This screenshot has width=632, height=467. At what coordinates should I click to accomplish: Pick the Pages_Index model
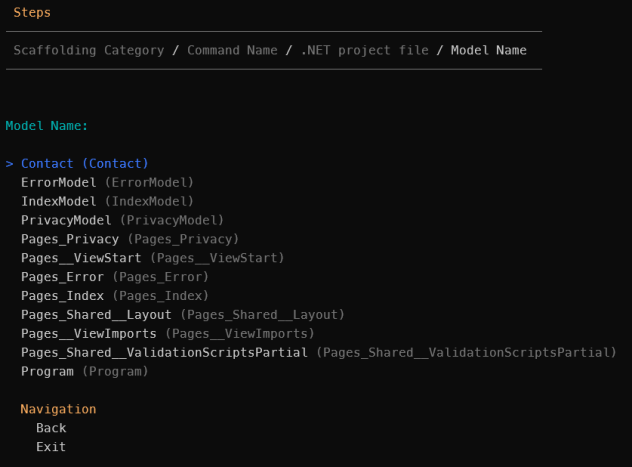point(114,296)
